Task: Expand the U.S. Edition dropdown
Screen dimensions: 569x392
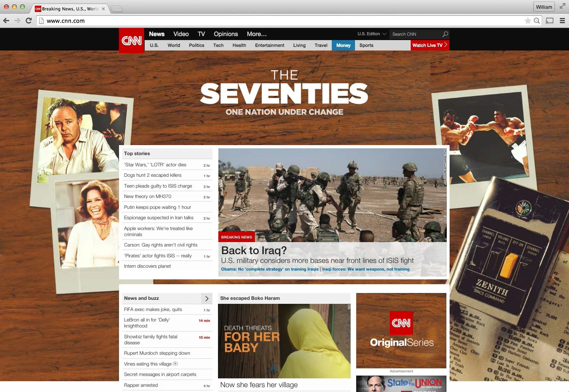Action: coord(372,34)
